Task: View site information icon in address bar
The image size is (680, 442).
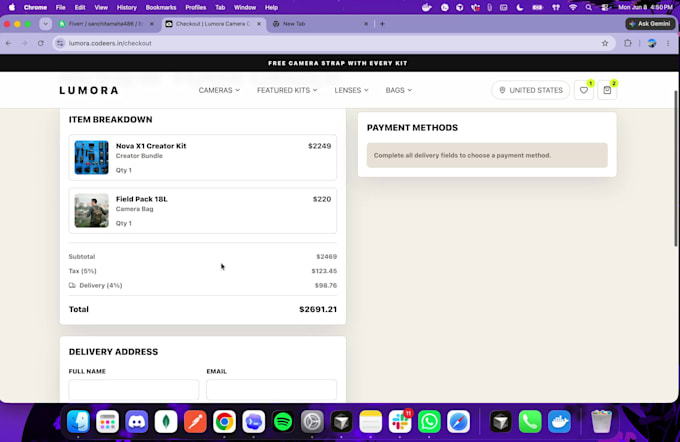Action: [x=60, y=43]
